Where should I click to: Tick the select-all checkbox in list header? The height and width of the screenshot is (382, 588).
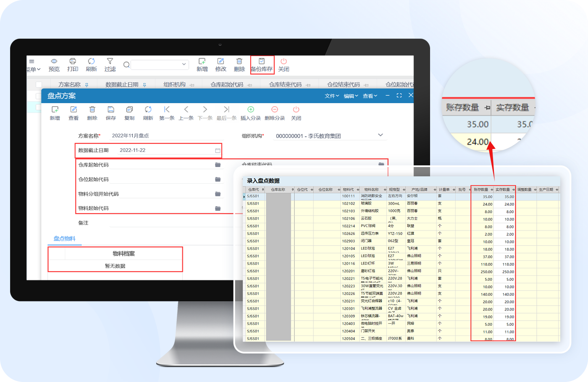tap(39, 85)
